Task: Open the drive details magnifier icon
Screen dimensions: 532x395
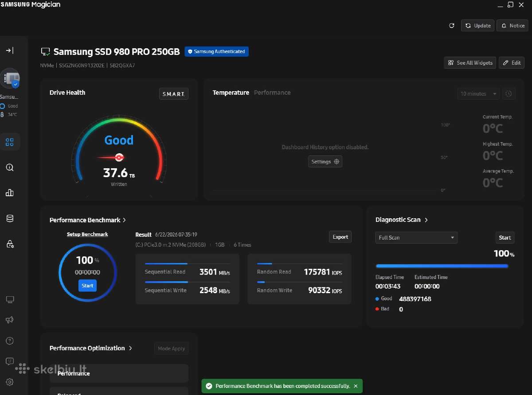Action: pyautogui.click(x=10, y=167)
